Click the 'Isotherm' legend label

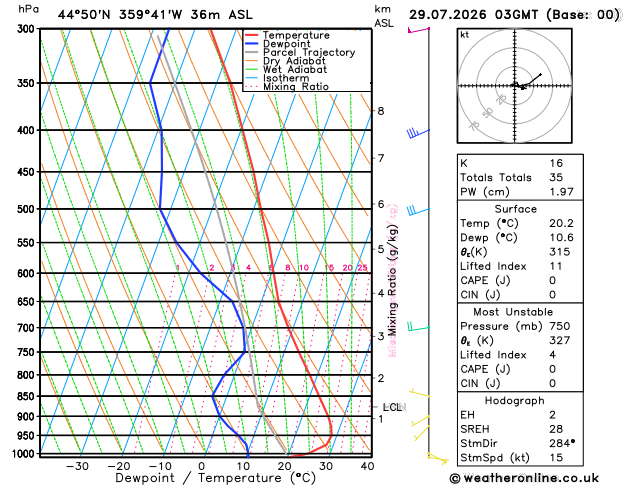click(286, 78)
